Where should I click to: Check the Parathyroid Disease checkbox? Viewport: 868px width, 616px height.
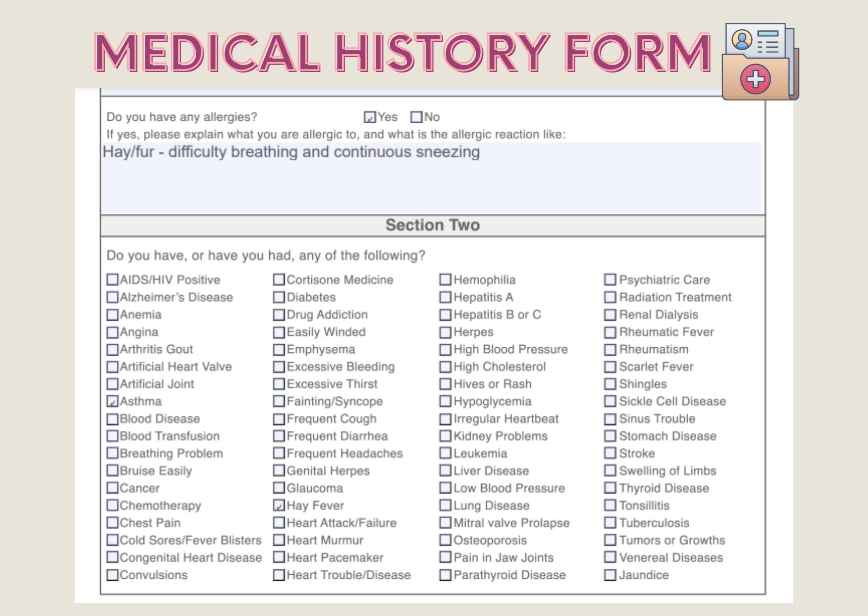[x=445, y=575]
